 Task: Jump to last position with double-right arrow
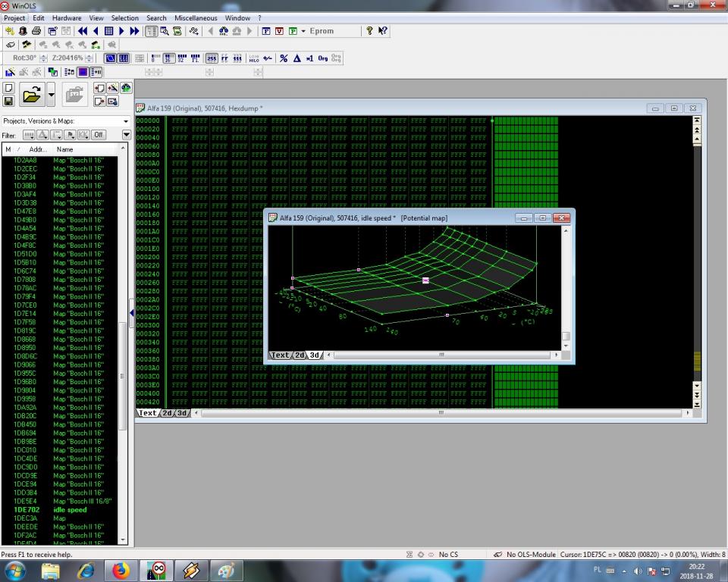(135, 31)
